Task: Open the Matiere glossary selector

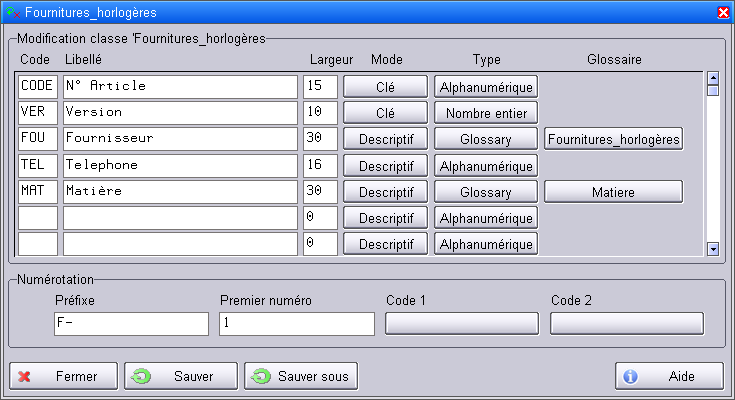Action: pos(613,192)
